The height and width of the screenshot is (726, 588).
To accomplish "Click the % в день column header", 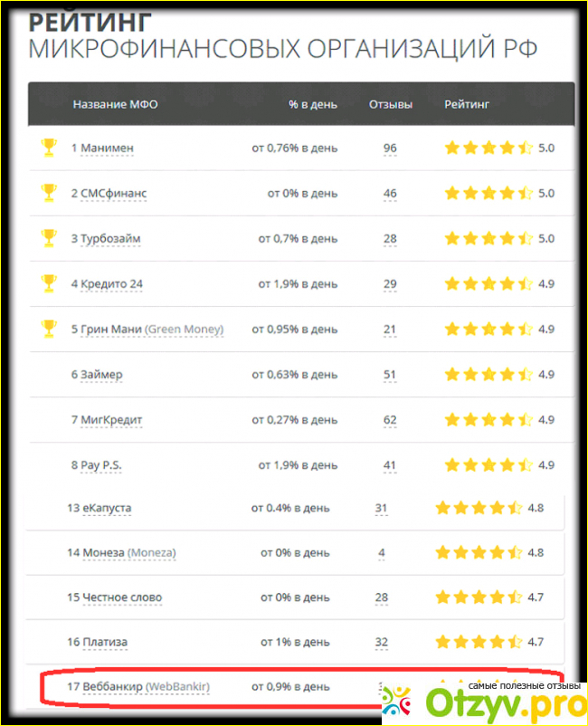I will click(313, 104).
